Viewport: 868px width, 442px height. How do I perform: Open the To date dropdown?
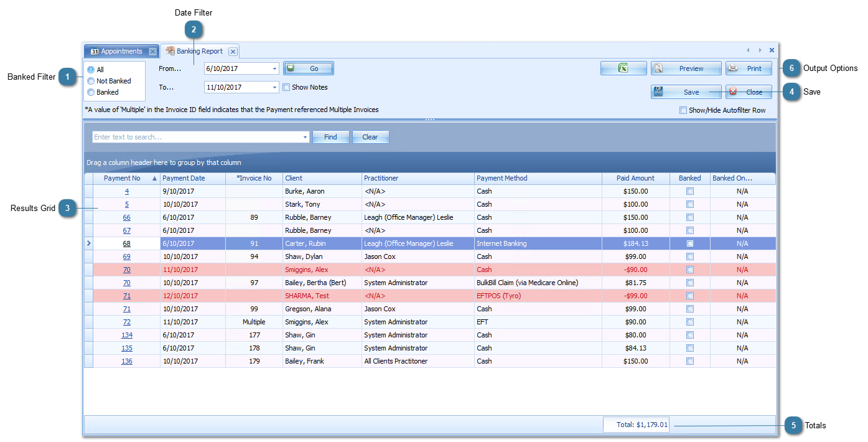274,88
